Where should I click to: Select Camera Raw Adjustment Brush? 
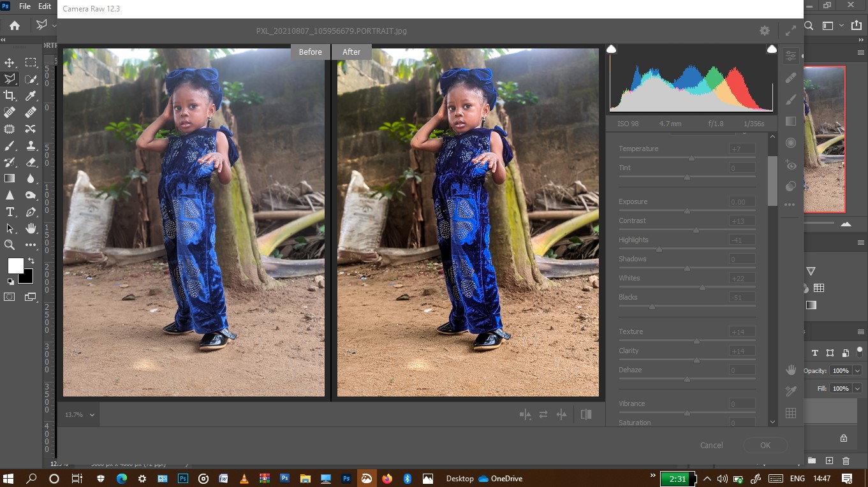pyautogui.click(x=791, y=99)
